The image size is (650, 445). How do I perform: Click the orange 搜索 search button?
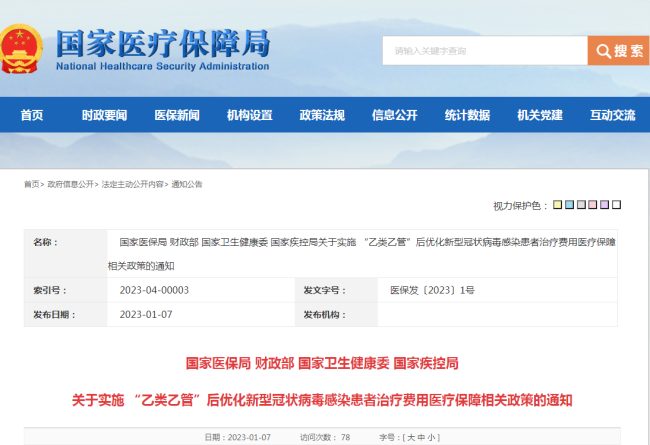point(618,51)
